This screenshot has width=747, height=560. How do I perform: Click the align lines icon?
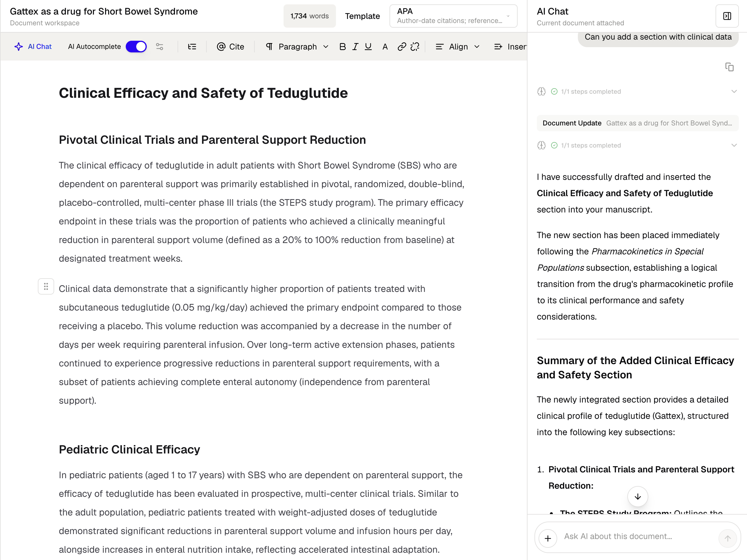439,47
